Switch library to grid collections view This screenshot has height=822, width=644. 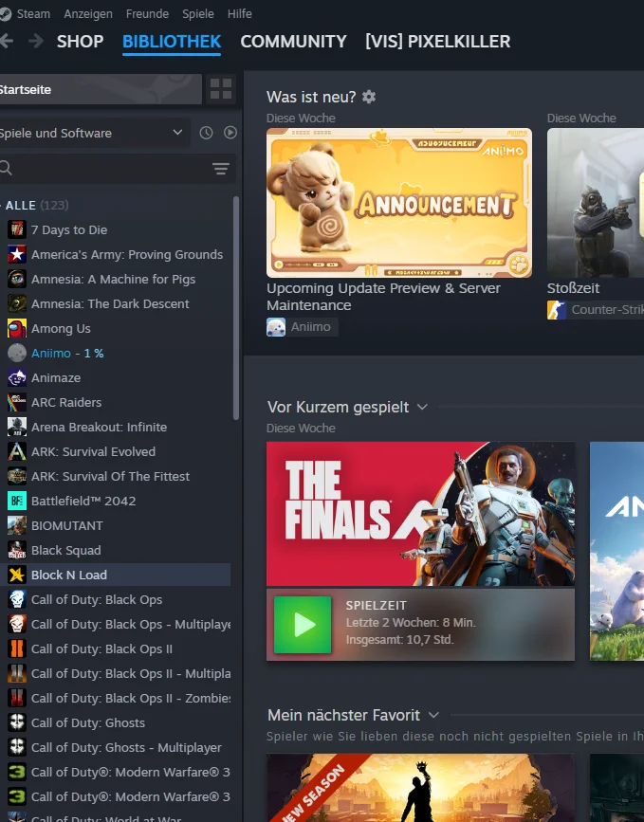(x=221, y=89)
